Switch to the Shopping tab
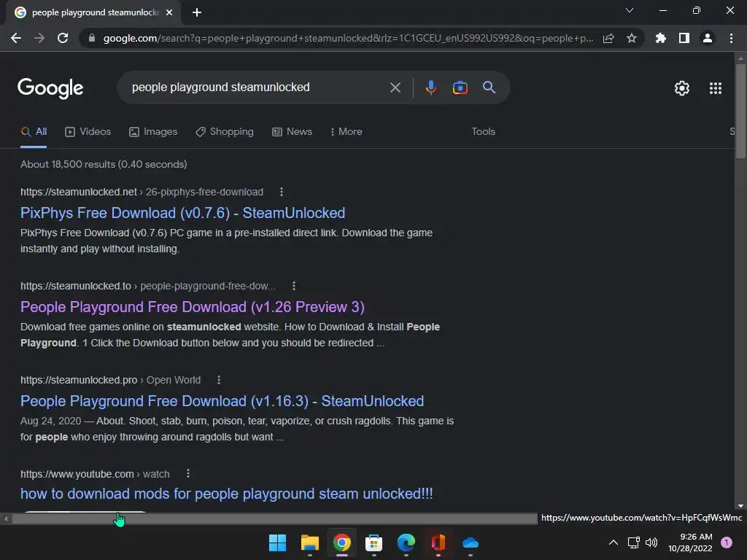This screenshot has width=747, height=560. [x=225, y=132]
